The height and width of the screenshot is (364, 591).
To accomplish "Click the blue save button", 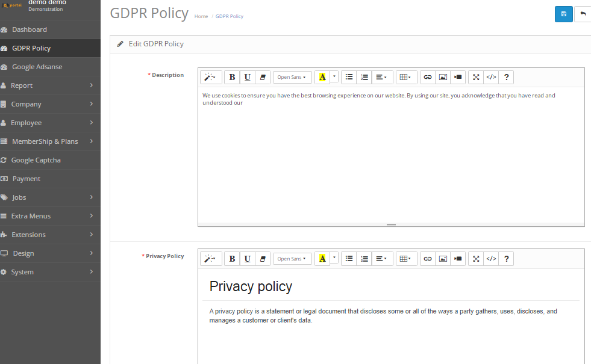I will (563, 14).
